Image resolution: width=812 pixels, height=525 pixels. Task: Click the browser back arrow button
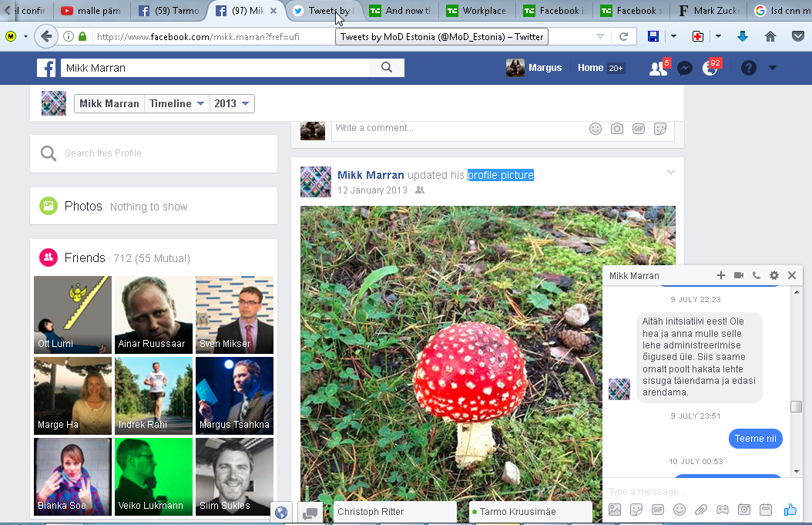(x=46, y=36)
